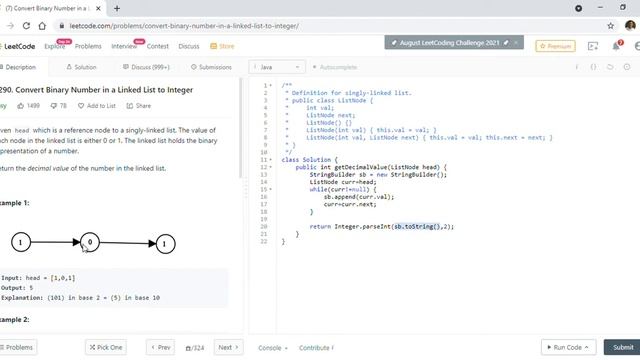The width and height of the screenshot is (640, 360).
Task: Click the editor info icon
Action: [x=577, y=67]
